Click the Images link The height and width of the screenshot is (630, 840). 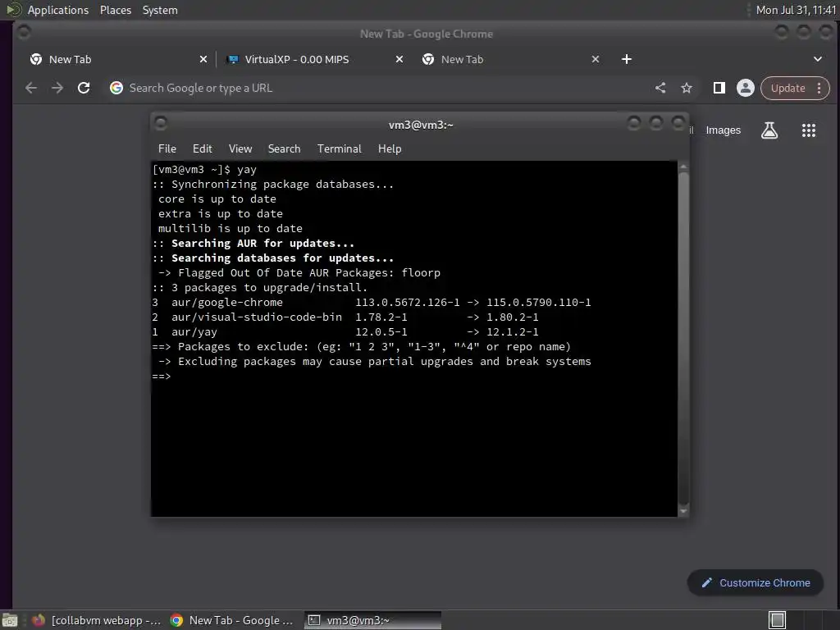tap(723, 130)
